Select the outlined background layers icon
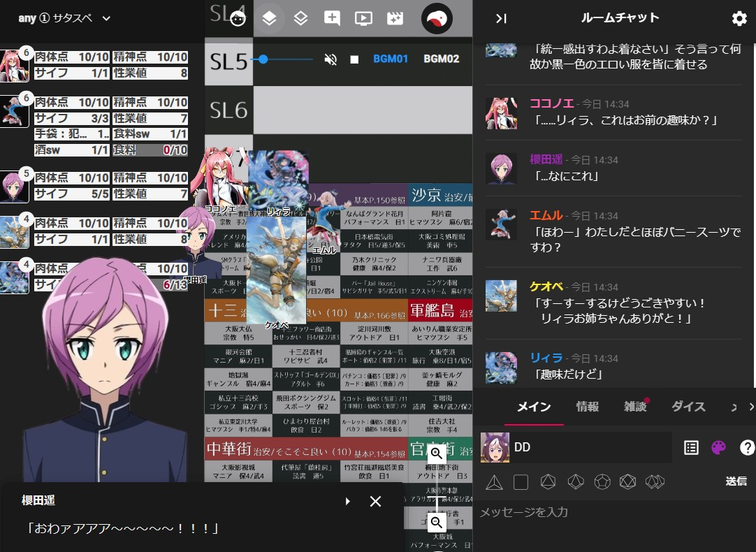Screen dimensions: 756x552 pyautogui.click(x=300, y=18)
